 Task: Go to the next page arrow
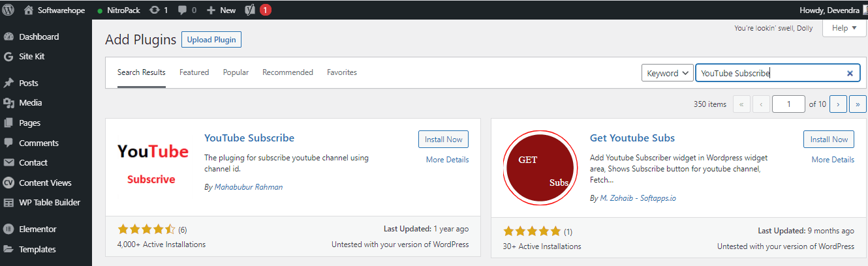click(839, 104)
